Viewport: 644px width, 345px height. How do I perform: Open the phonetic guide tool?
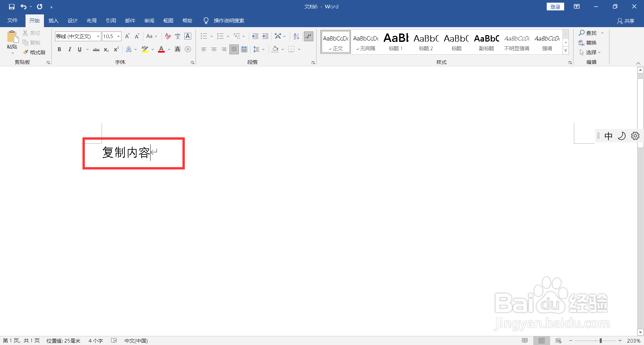pyautogui.click(x=178, y=36)
